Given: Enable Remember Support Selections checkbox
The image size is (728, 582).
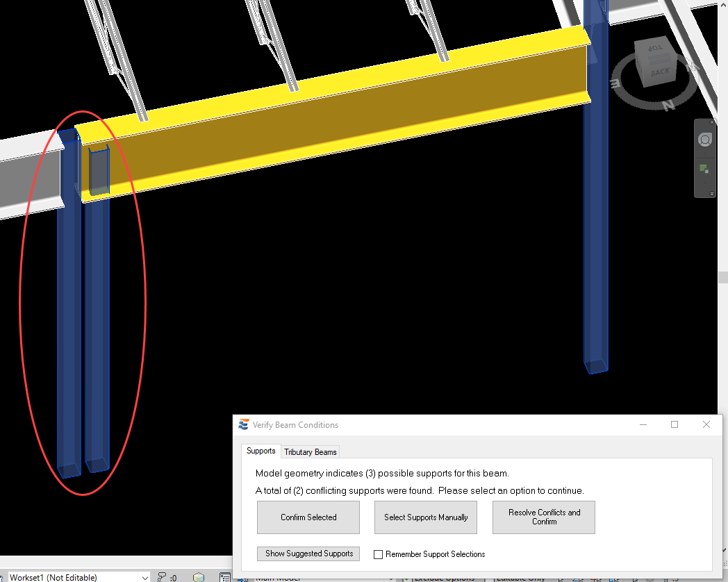Looking at the screenshot, I should (x=379, y=554).
